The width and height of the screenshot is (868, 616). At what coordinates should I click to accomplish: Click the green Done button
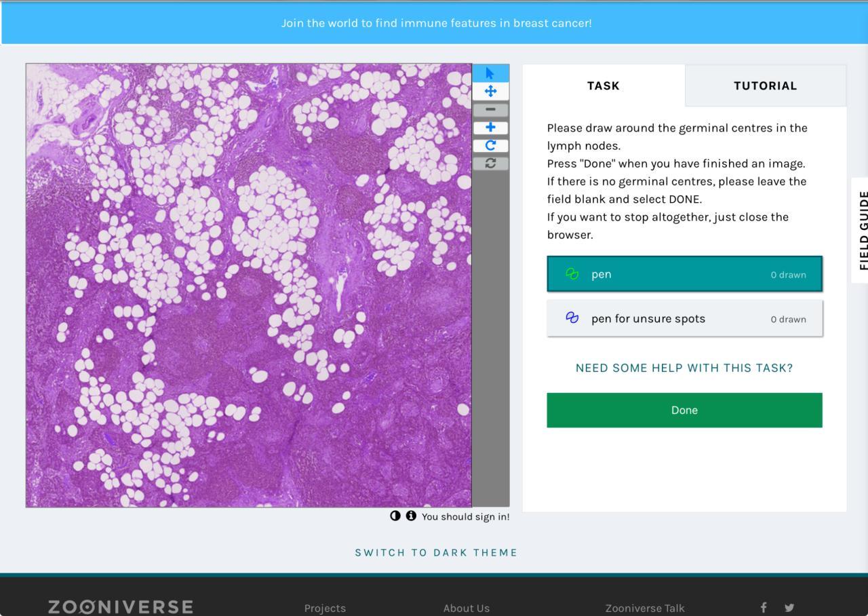684,410
